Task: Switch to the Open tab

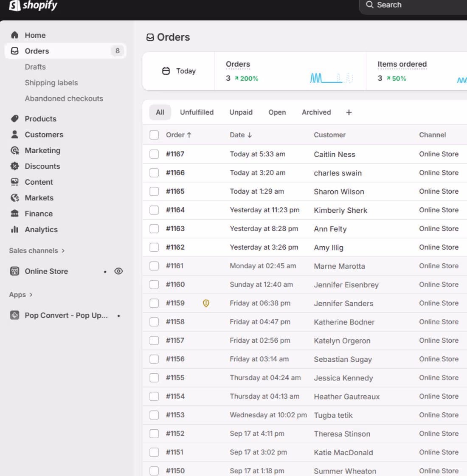Action: pyautogui.click(x=277, y=113)
